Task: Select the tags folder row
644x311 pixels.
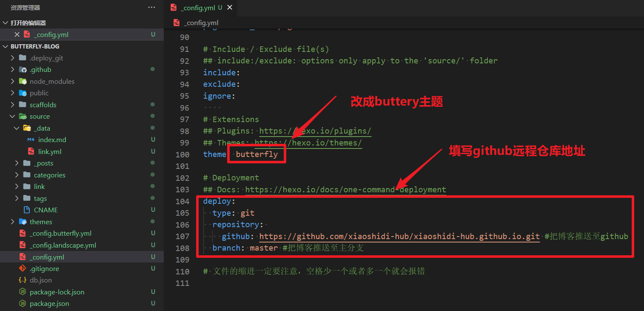Action: coord(82,198)
